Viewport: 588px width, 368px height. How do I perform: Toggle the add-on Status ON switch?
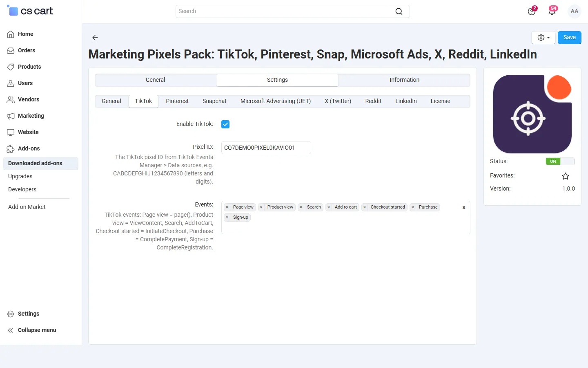[x=560, y=162]
